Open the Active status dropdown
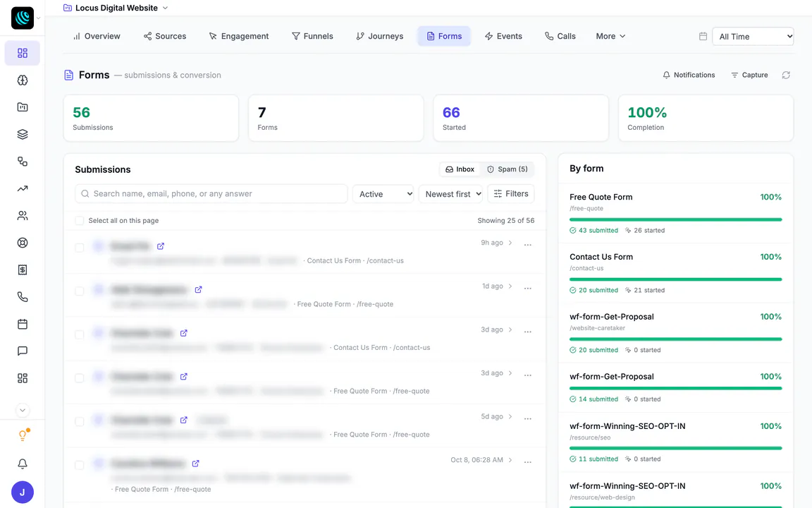This screenshot has height=508, width=812. (383, 194)
